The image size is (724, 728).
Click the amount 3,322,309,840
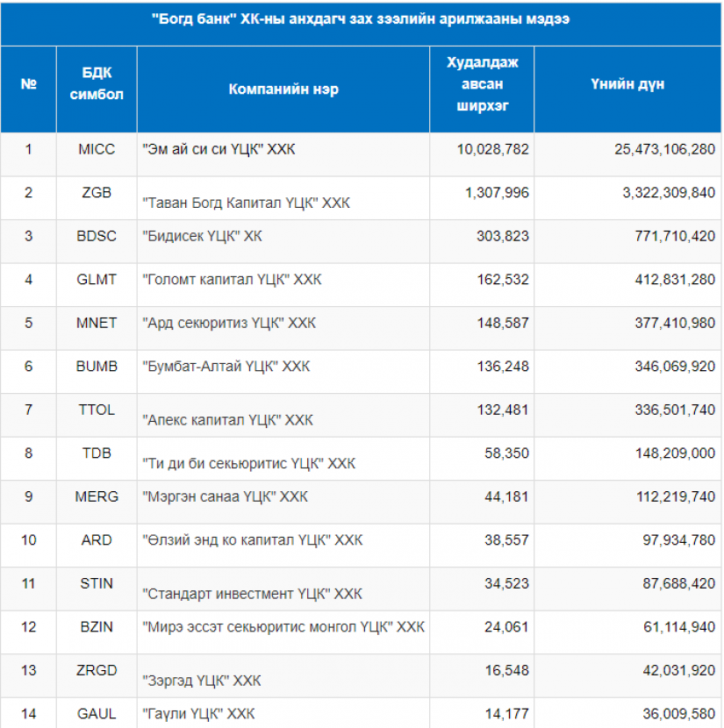coord(669,193)
